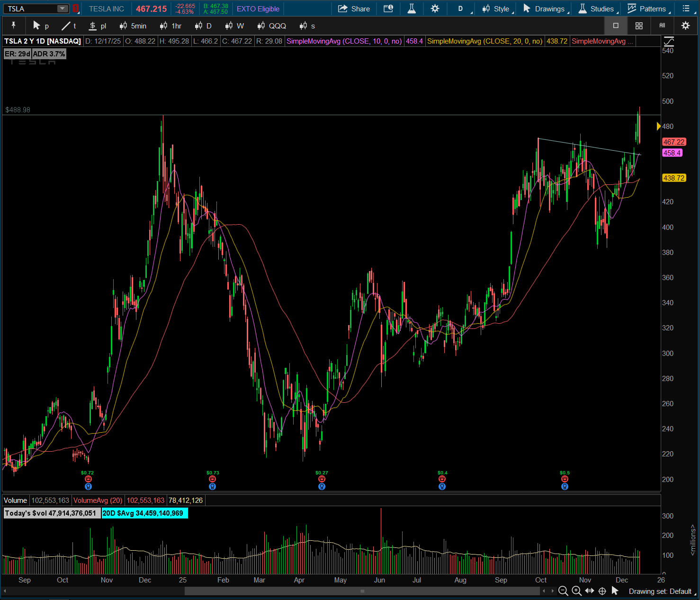Click the $0.73 earnings phone icon
The height and width of the screenshot is (600, 700).
tap(212, 479)
